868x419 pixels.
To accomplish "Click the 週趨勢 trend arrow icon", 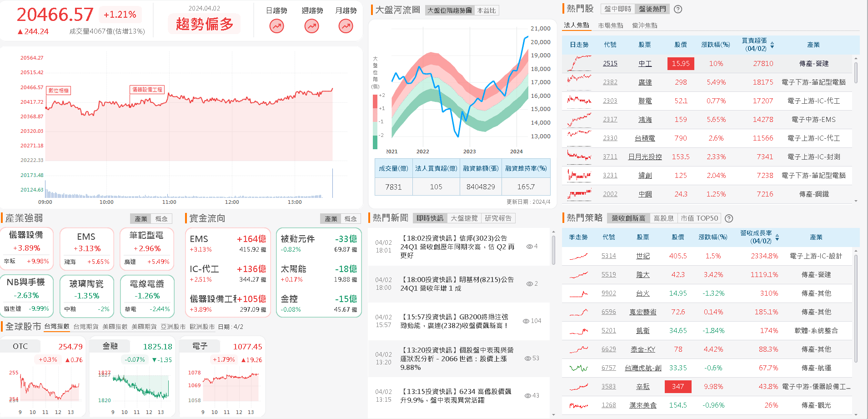I will point(311,26).
